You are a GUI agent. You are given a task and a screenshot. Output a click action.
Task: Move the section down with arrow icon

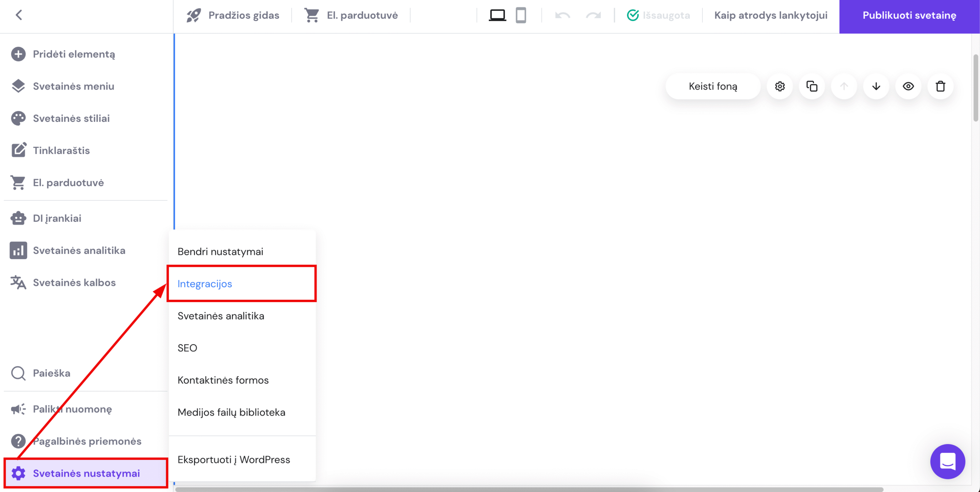pos(876,86)
